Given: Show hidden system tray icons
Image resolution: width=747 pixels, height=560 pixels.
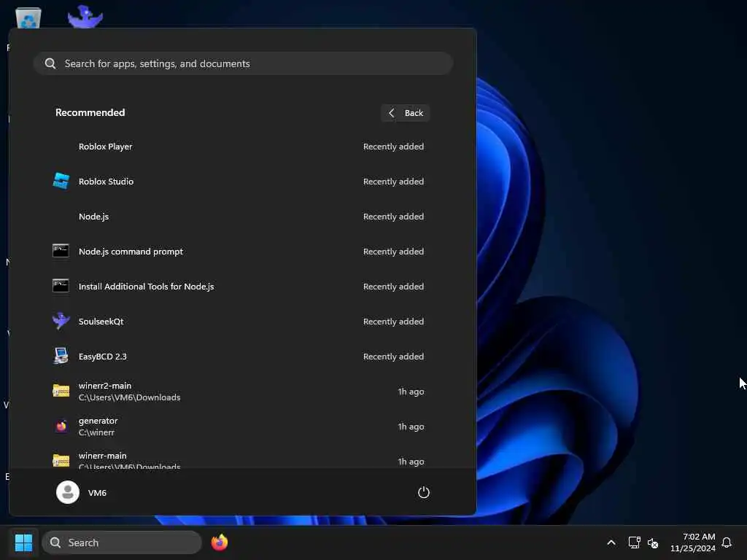Looking at the screenshot, I should [x=611, y=542].
